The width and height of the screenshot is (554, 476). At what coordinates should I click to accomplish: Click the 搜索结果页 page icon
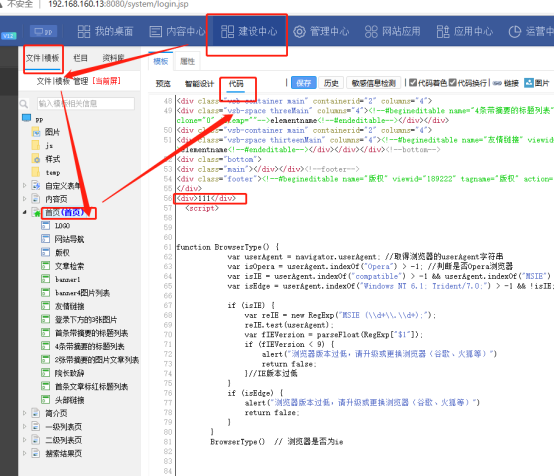coord(35,453)
